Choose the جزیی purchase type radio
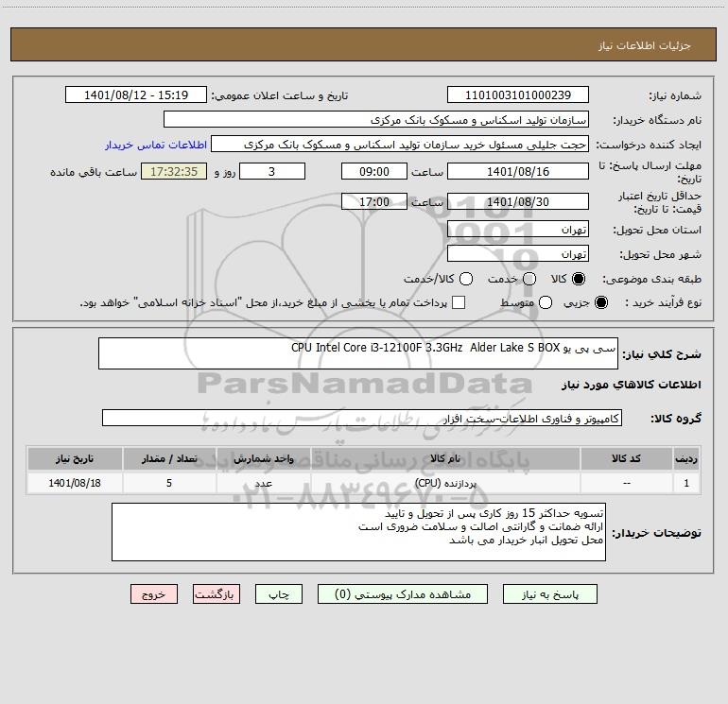 (x=601, y=302)
